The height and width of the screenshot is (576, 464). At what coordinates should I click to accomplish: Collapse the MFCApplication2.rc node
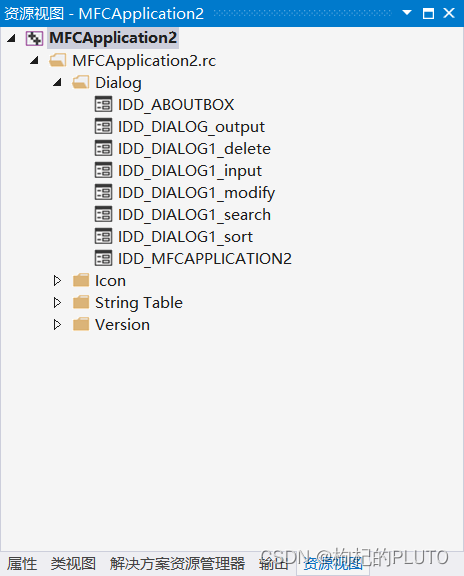point(34,60)
